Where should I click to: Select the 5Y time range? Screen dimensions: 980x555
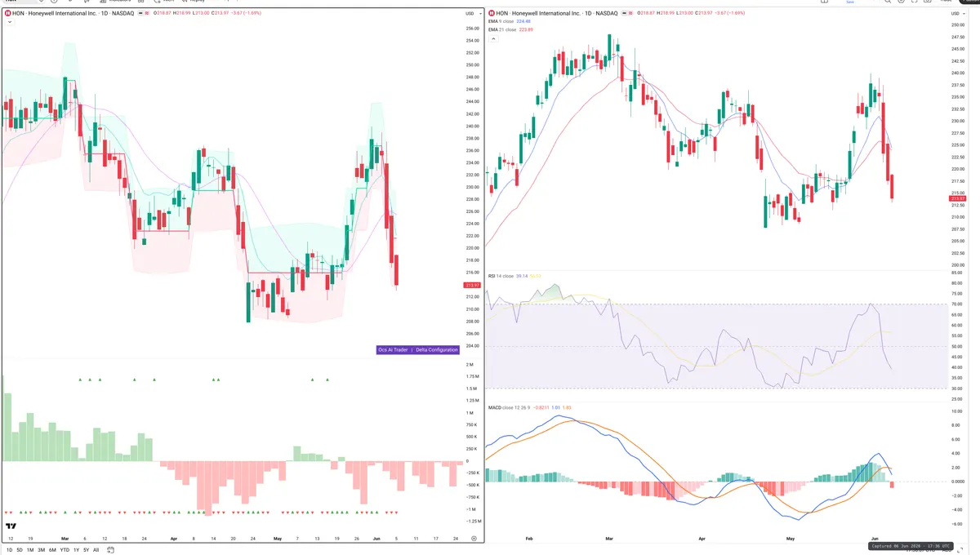[86, 550]
